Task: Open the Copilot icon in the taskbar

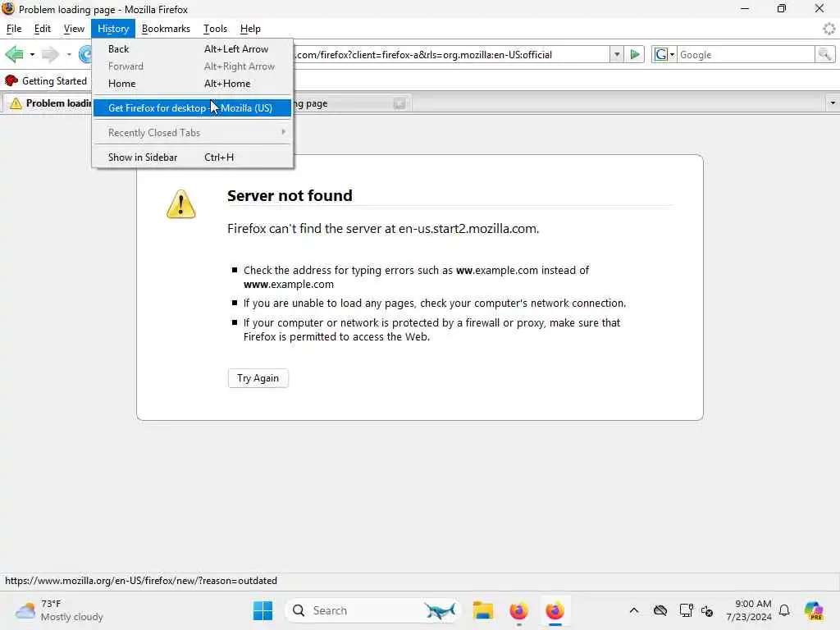Action: [x=815, y=610]
